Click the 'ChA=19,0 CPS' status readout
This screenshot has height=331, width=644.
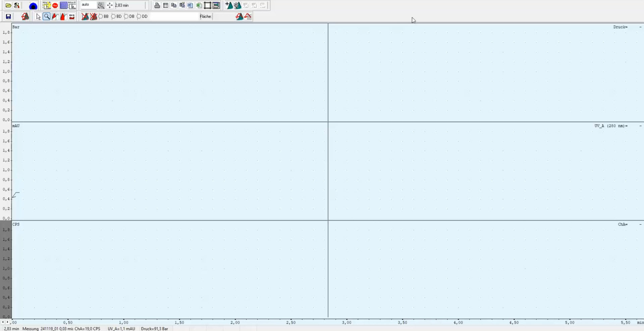(x=87, y=329)
